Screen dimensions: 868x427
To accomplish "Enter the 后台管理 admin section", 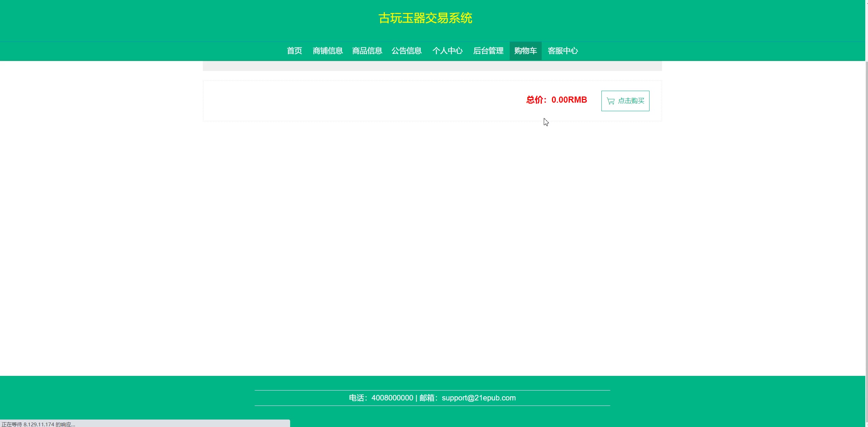I will 488,51.
